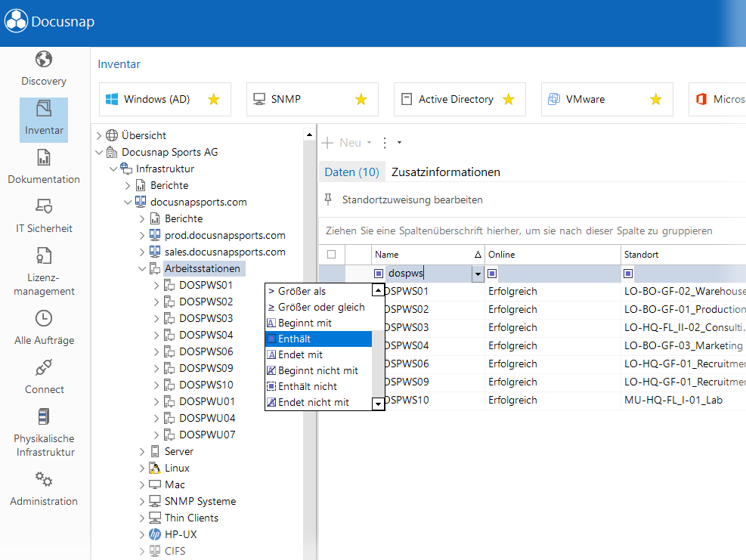Open the Windows (AD) inventory tile
This screenshot has height=560, width=746.
[x=165, y=99]
